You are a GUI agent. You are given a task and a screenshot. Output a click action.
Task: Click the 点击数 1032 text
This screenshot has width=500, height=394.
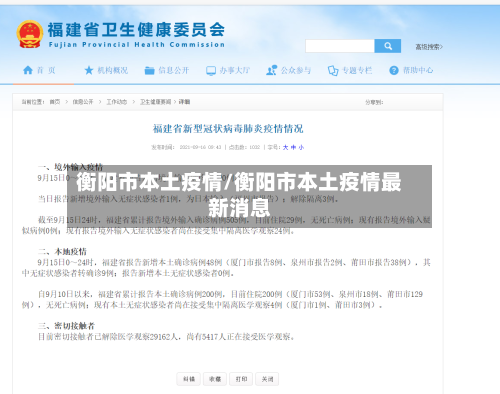click(244, 147)
